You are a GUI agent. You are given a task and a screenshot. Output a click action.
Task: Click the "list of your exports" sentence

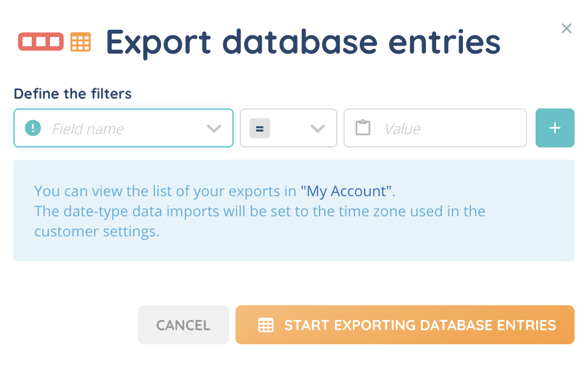165,191
